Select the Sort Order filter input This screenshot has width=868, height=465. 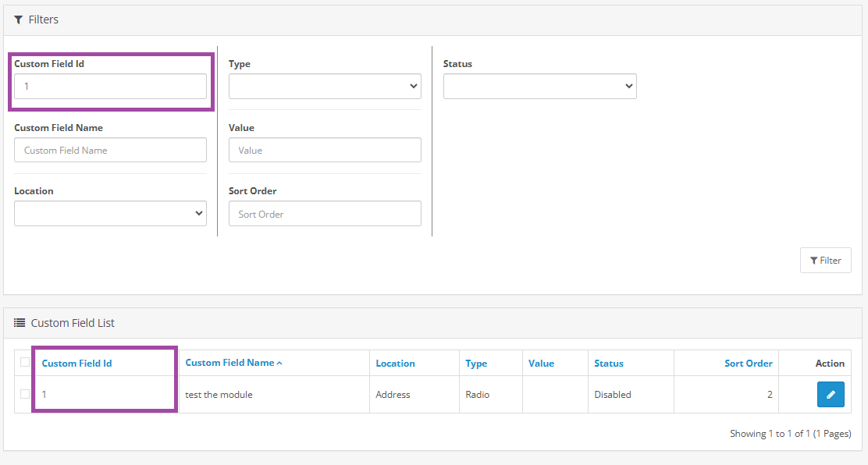tap(325, 214)
